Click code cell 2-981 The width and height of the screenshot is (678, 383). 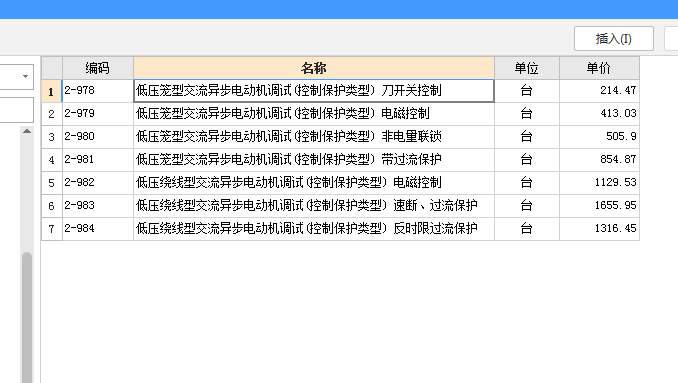[98, 160]
